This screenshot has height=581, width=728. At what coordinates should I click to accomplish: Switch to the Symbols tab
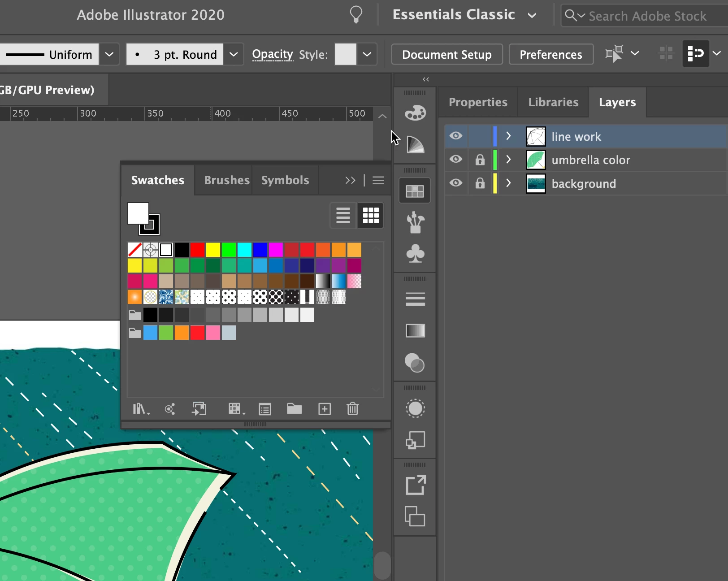pos(285,180)
